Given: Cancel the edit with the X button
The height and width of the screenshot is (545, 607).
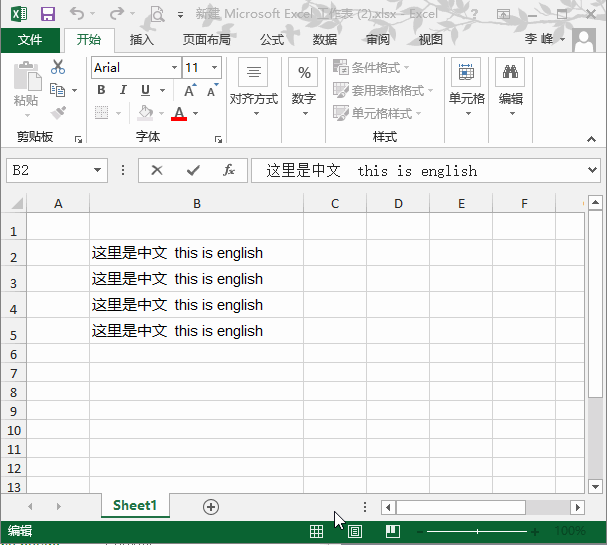Looking at the screenshot, I should coord(157,170).
